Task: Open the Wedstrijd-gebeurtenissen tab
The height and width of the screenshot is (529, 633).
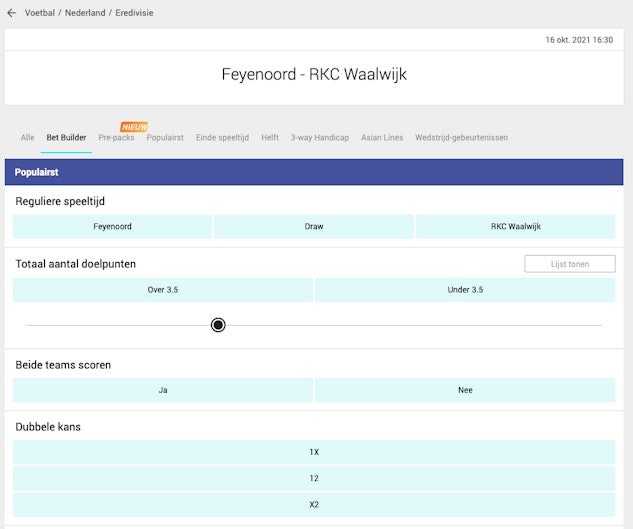Action: click(461, 138)
